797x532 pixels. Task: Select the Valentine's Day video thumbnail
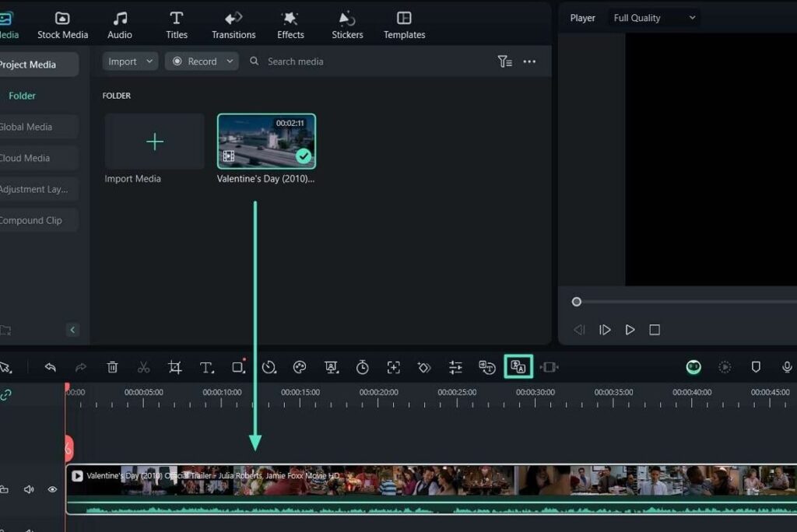tap(266, 142)
